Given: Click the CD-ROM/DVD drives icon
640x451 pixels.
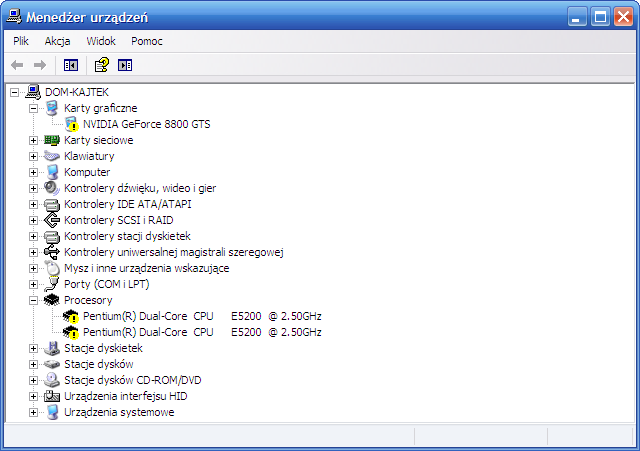Looking at the screenshot, I should tap(52, 380).
